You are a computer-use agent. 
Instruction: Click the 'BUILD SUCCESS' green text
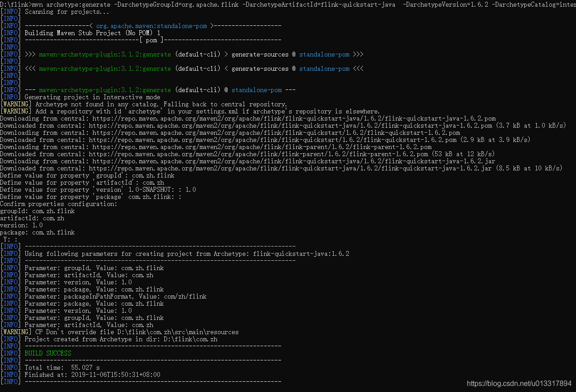[48, 353]
